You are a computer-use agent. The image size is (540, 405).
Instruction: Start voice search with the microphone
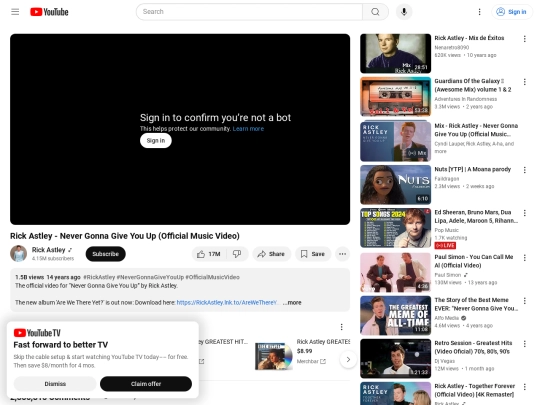404,12
